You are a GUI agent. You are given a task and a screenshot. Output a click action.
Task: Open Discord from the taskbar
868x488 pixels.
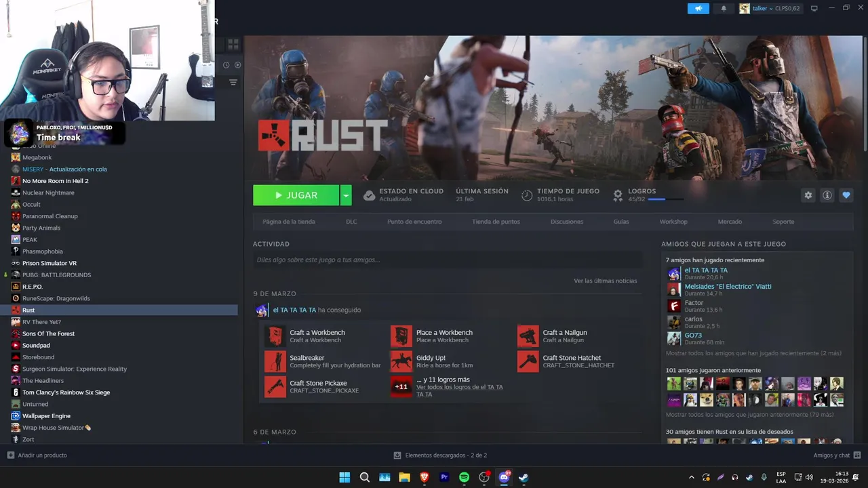[504, 477]
